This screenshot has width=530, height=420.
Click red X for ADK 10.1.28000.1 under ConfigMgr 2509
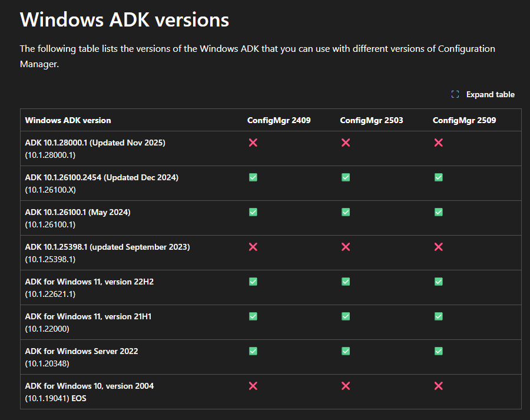click(x=438, y=143)
